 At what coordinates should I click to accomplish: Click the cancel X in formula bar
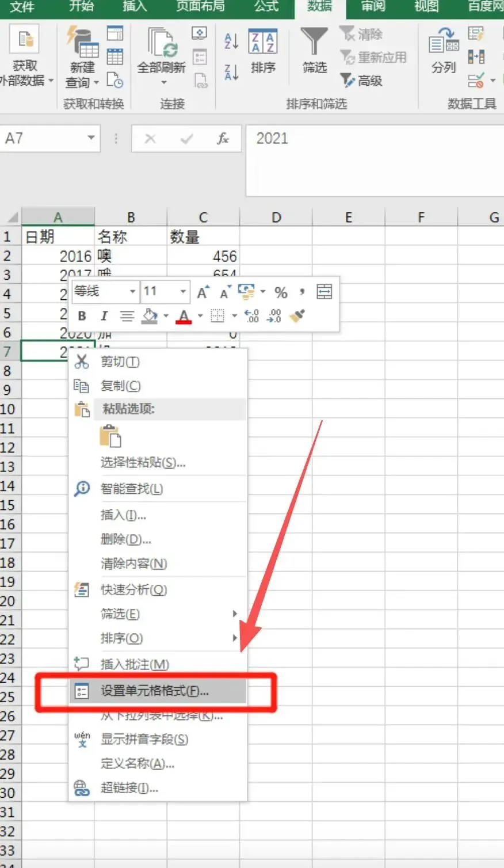[x=150, y=139]
